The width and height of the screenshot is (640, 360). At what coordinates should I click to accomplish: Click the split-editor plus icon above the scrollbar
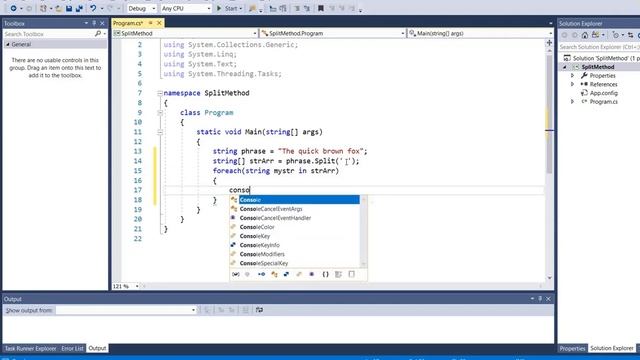pos(549,43)
